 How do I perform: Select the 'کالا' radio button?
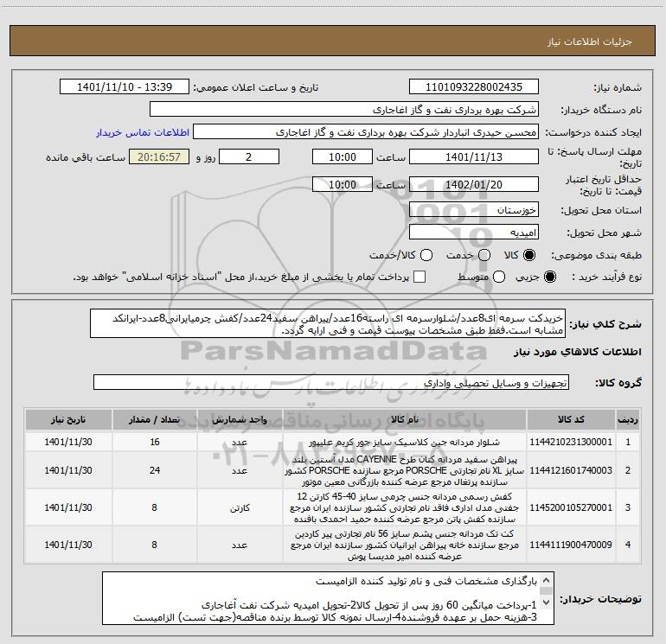pos(529,255)
